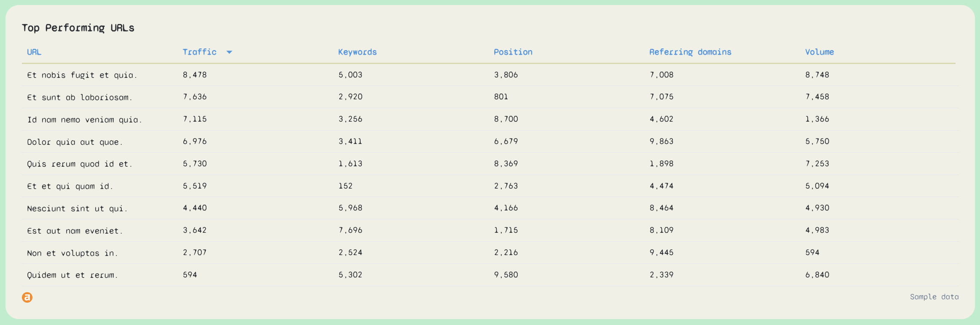The width and height of the screenshot is (980, 325).
Task: Click volume value 1,366
Action: point(817,119)
